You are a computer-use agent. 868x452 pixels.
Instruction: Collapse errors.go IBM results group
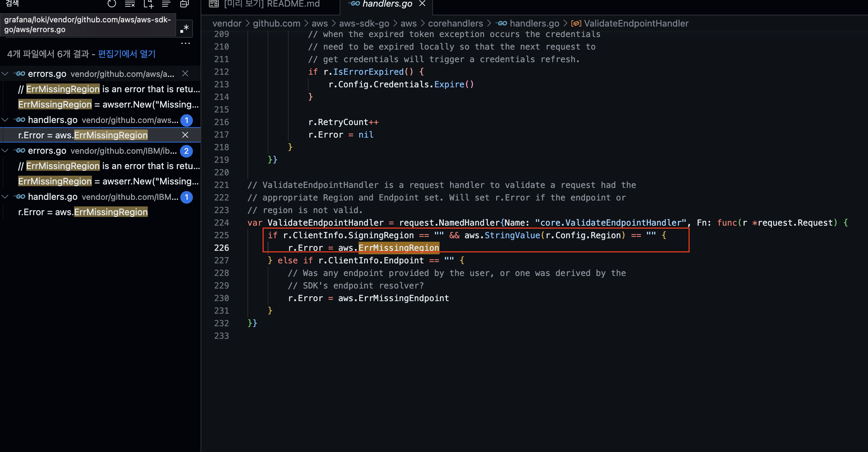coord(5,151)
